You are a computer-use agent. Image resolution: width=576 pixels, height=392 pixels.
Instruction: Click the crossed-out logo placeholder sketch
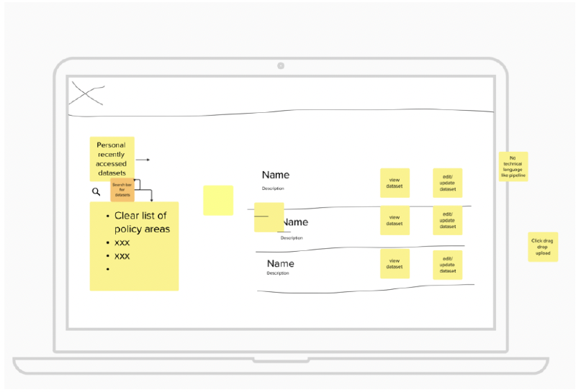(86, 94)
